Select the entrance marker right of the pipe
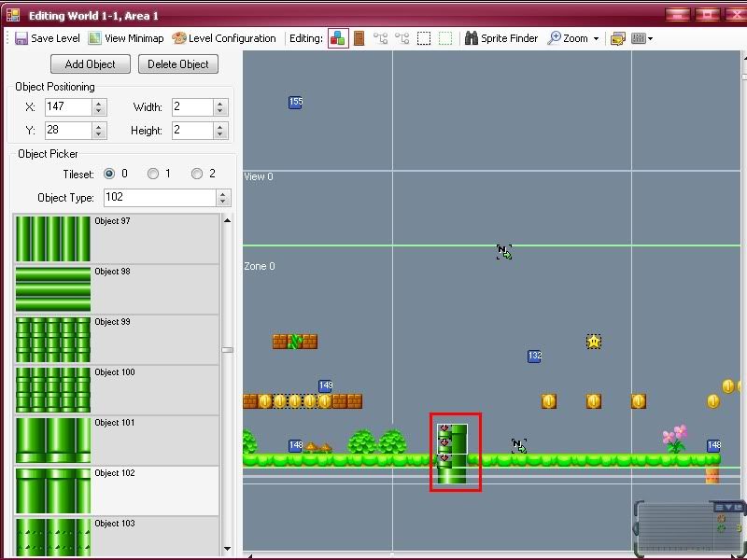Viewport: 747px width, 560px height. pos(519,446)
